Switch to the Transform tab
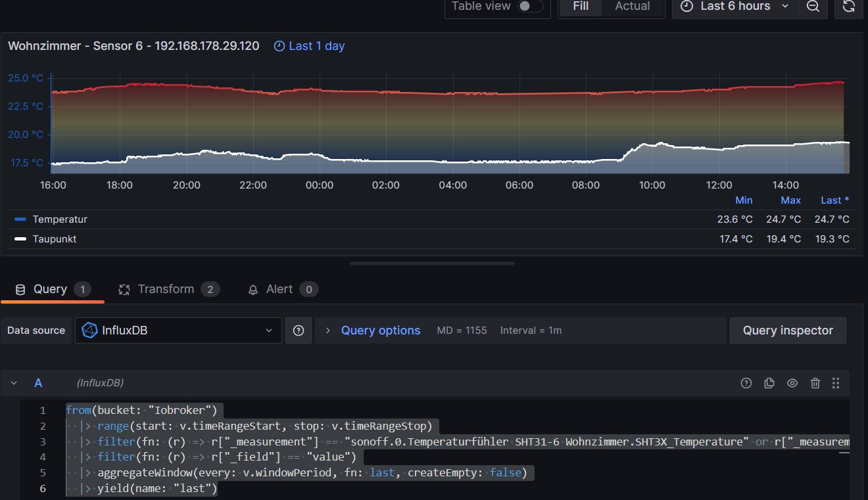Viewport: 868px width, 500px height. [169, 289]
